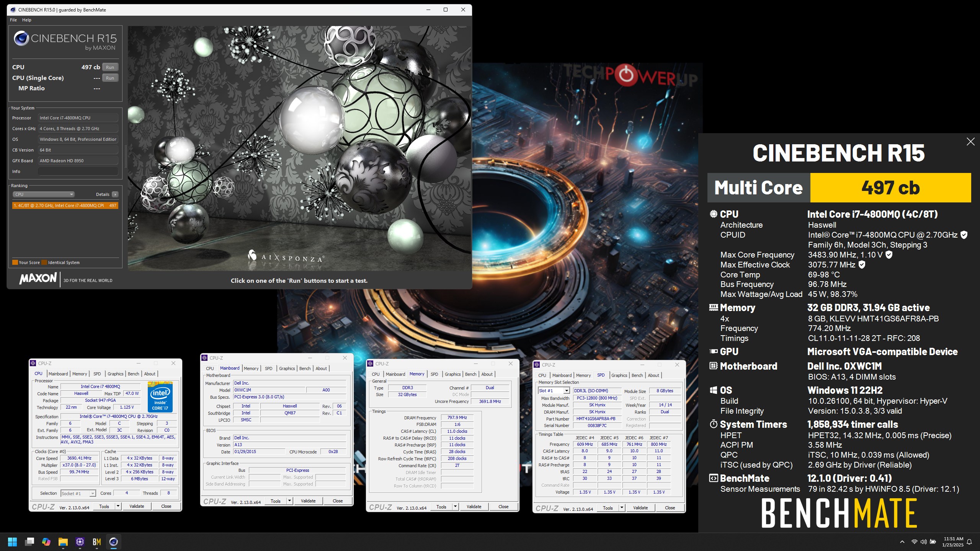Viewport: 980px width, 551px height.
Task: Open File Explorer from the taskbar
Action: tap(63, 542)
